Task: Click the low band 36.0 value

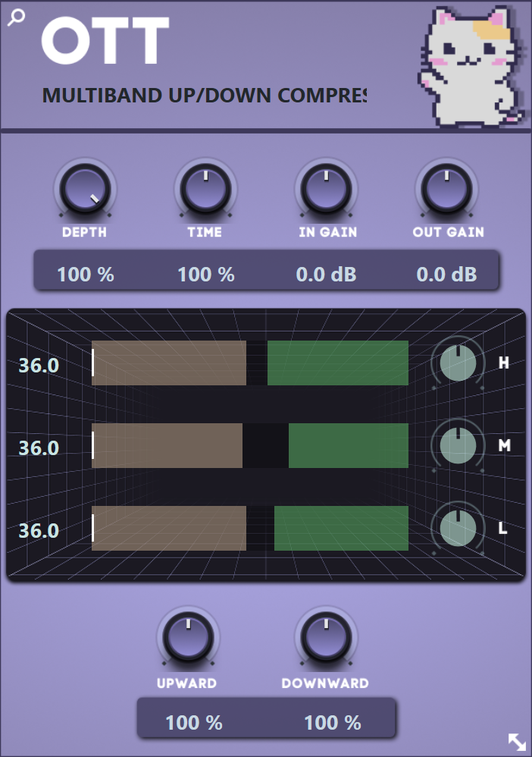Action: [x=39, y=530]
